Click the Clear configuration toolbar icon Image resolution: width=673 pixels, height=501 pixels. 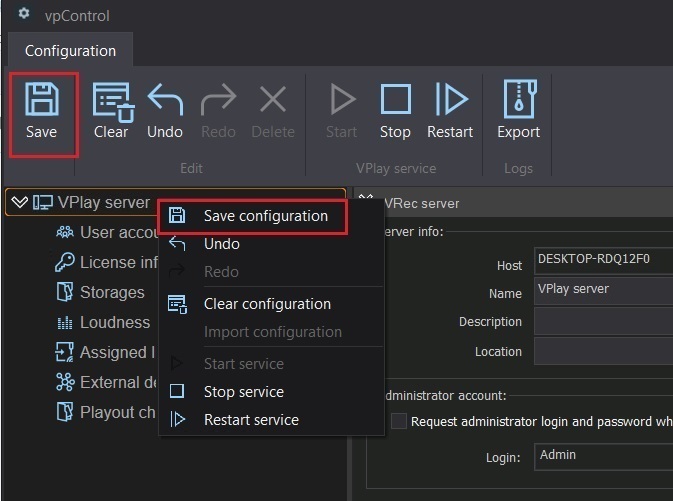(113, 102)
